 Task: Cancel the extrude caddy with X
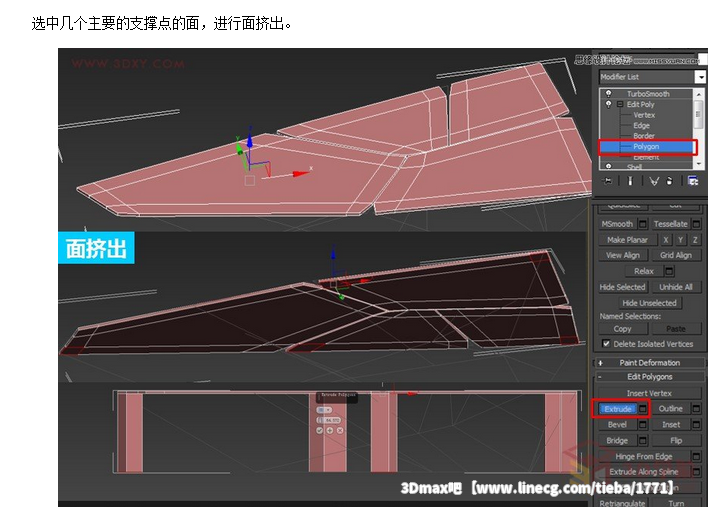point(340,430)
